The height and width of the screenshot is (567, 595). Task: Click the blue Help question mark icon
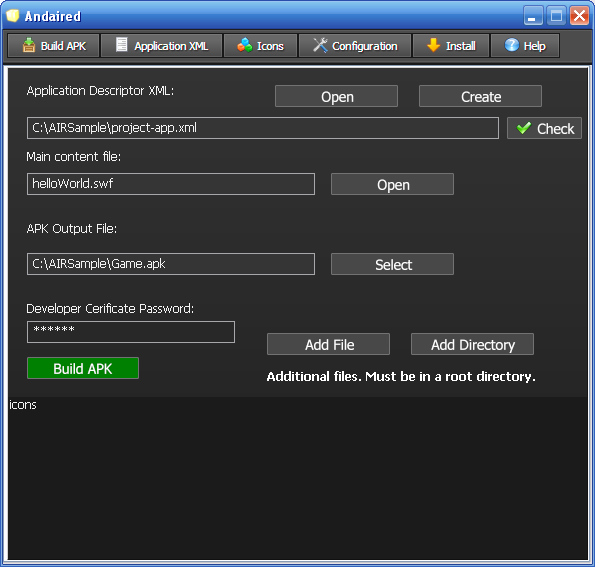[x=512, y=45]
